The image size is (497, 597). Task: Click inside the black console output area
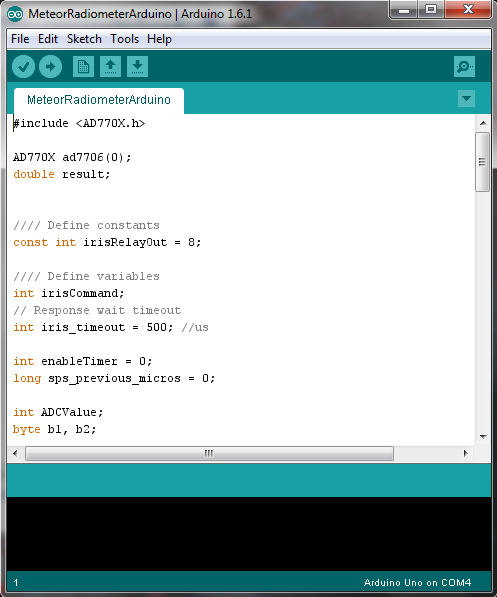pos(249,534)
